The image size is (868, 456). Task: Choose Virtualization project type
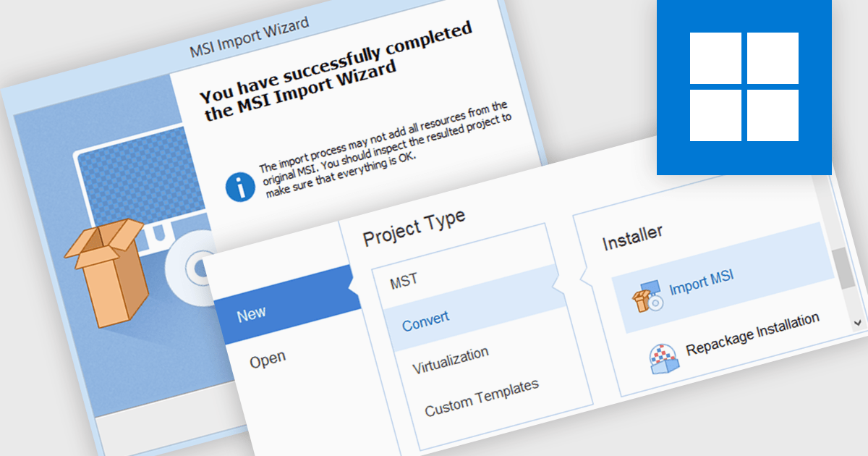[450, 360]
